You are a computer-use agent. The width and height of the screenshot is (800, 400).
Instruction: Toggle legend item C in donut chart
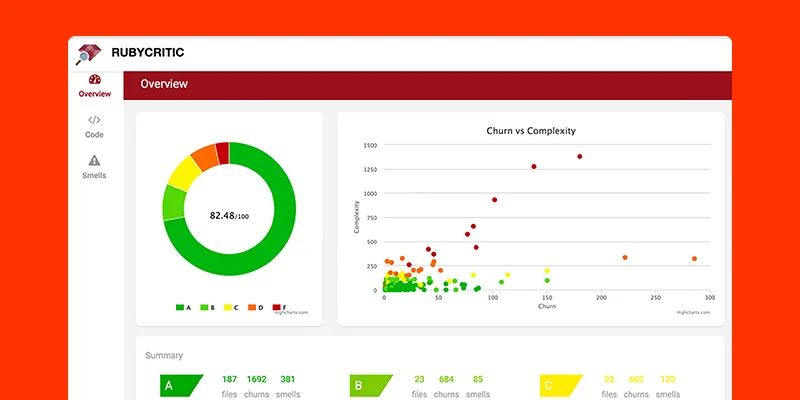coord(231,308)
